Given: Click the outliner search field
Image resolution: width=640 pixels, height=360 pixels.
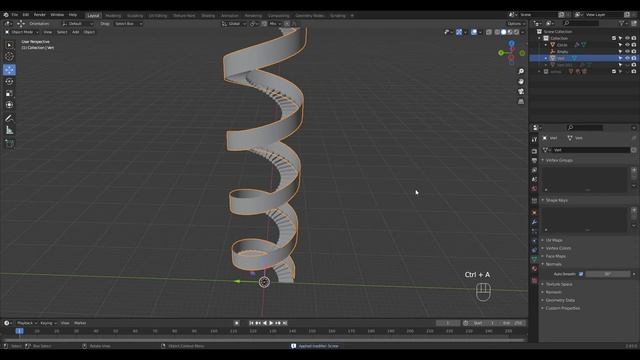Looking at the screenshot, I should (x=580, y=23).
